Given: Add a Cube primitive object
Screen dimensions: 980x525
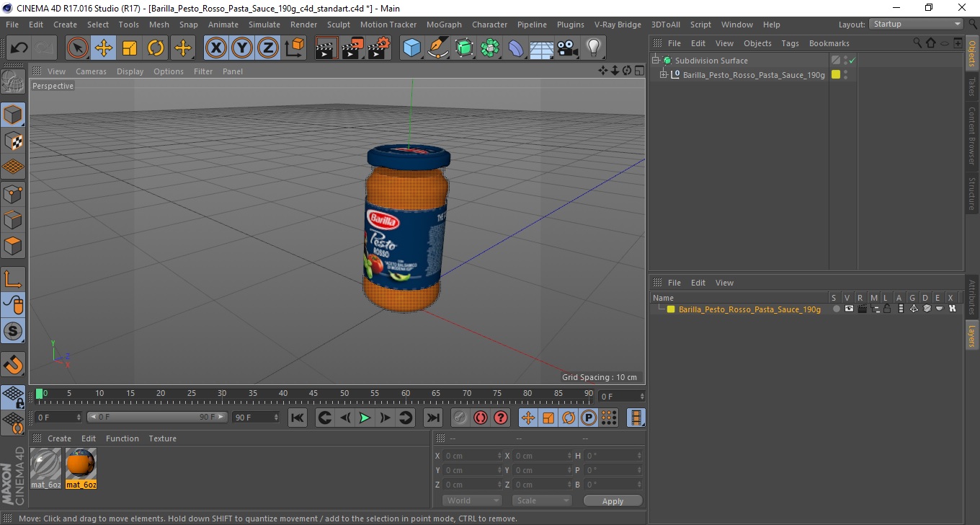Looking at the screenshot, I should pyautogui.click(x=411, y=48).
